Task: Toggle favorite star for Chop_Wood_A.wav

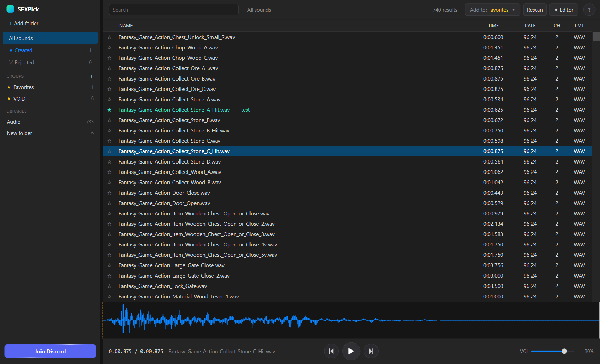Action: pos(109,48)
